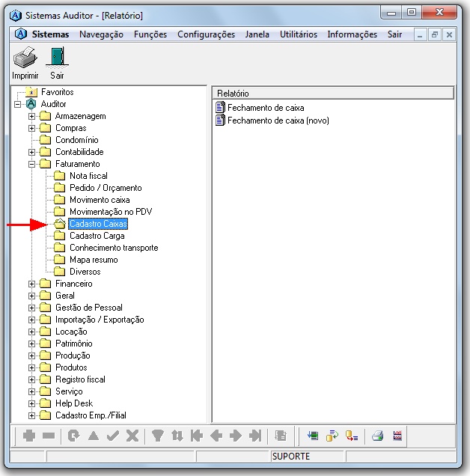The height and width of the screenshot is (476, 470).
Task: Select the Cadastro Emp./Filial folder
Action: (x=91, y=415)
